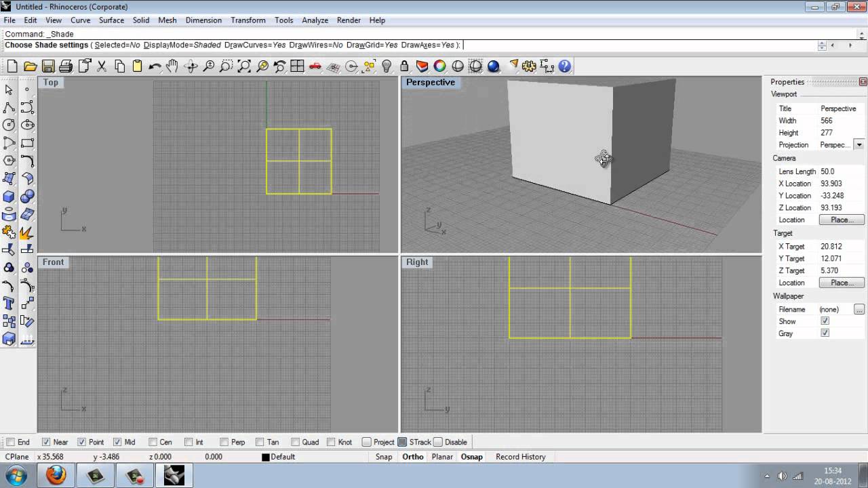The height and width of the screenshot is (488, 868).
Task: Select the arrow pointer tool in the sidebar
Action: (x=9, y=89)
